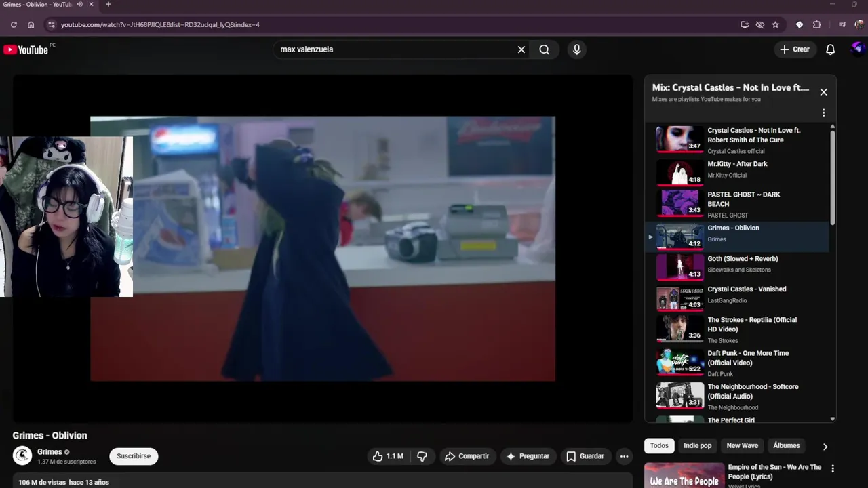Viewport: 868px width, 488px height.
Task: Close the Mix playlist panel
Action: tap(823, 92)
